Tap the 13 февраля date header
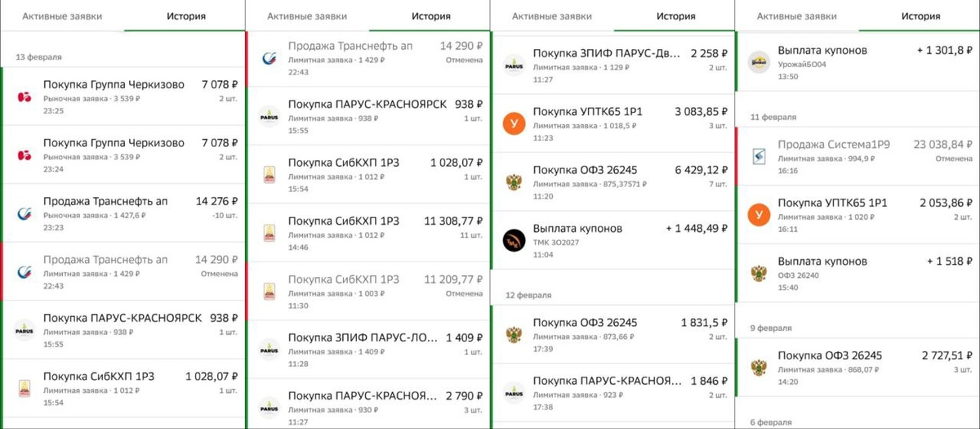Screen dimensions: 980x429 point(38,57)
